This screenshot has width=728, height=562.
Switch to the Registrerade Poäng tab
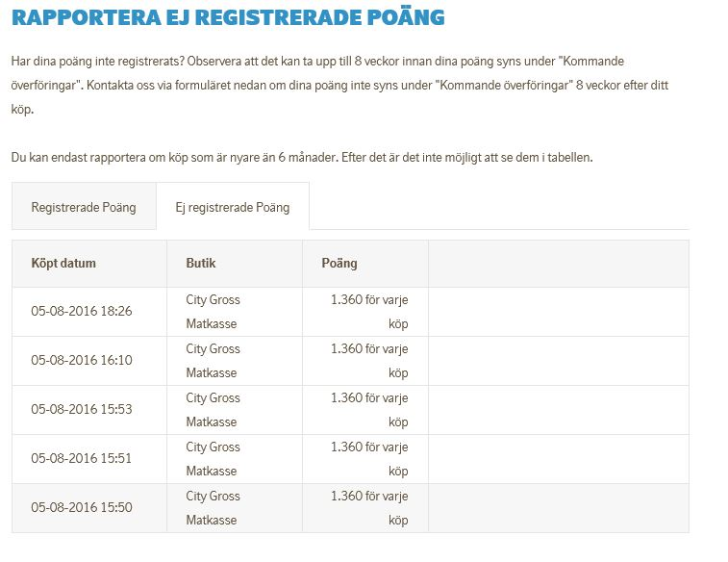point(84,207)
